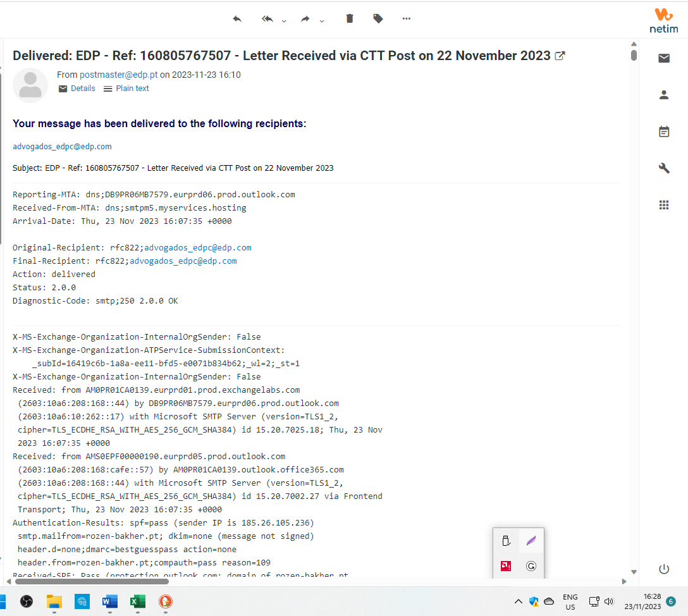The image size is (688, 616).
Task: Click the Authentication-Results spf=pass line
Action: click(x=163, y=523)
